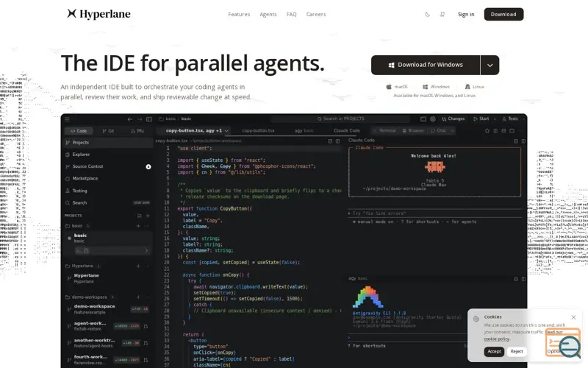
Task: Click pull request icon on fourth-work row
Action: click(x=146, y=360)
